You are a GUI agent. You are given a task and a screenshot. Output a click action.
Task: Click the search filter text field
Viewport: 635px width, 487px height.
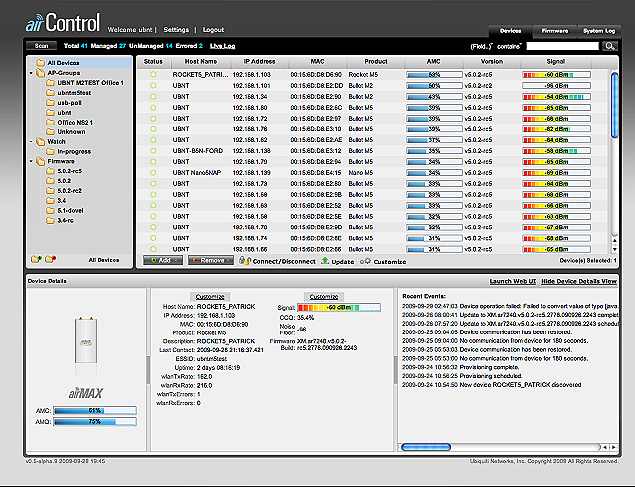tap(562, 46)
